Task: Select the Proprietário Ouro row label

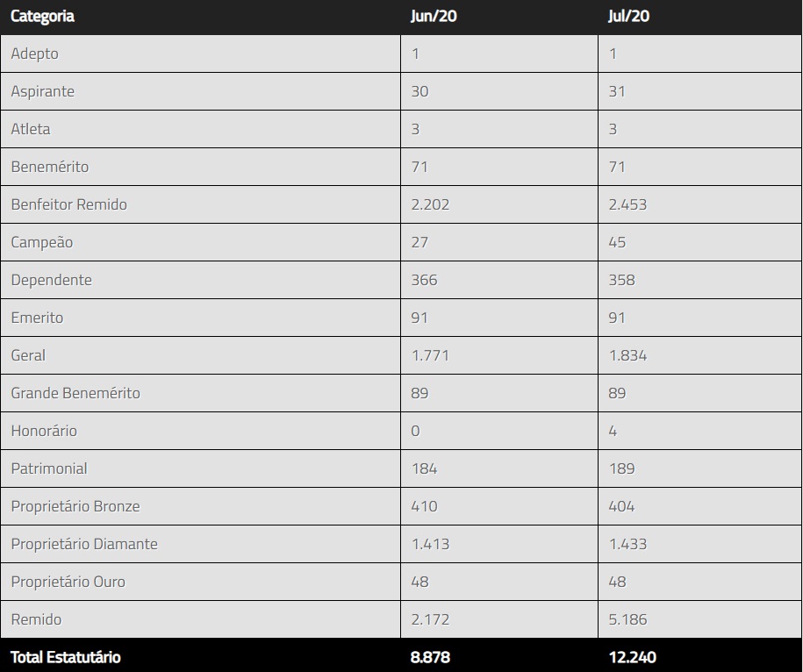Action: pos(68,582)
